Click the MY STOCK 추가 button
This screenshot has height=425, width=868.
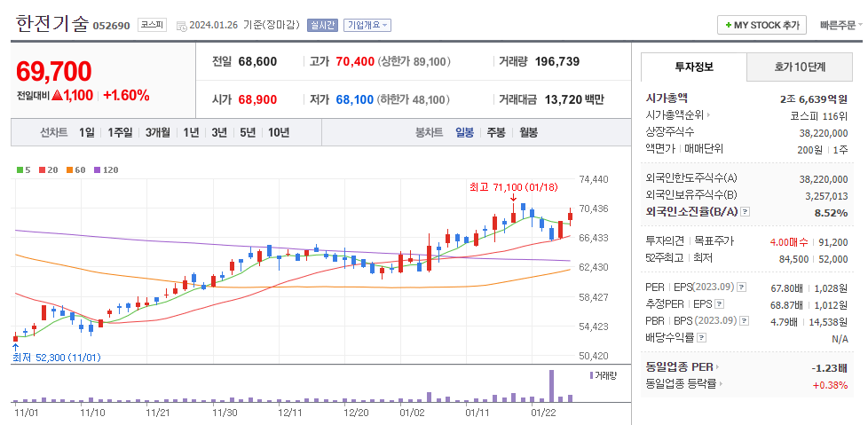coord(761,26)
